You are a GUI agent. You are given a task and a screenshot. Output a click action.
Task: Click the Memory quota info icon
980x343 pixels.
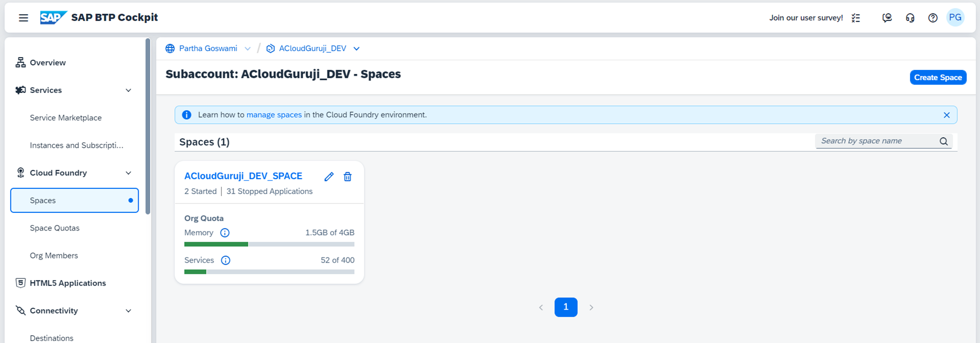(x=225, y=233)
